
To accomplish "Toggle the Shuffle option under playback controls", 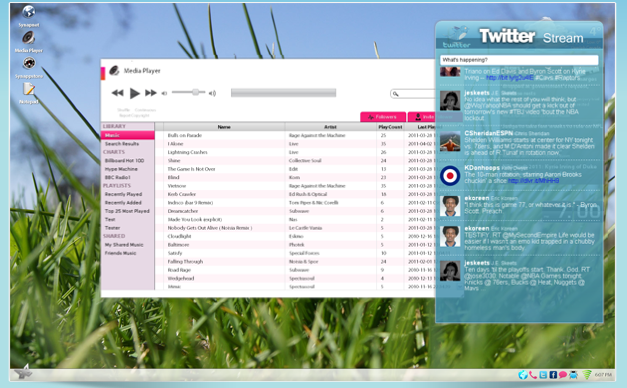I will (123, 110).
